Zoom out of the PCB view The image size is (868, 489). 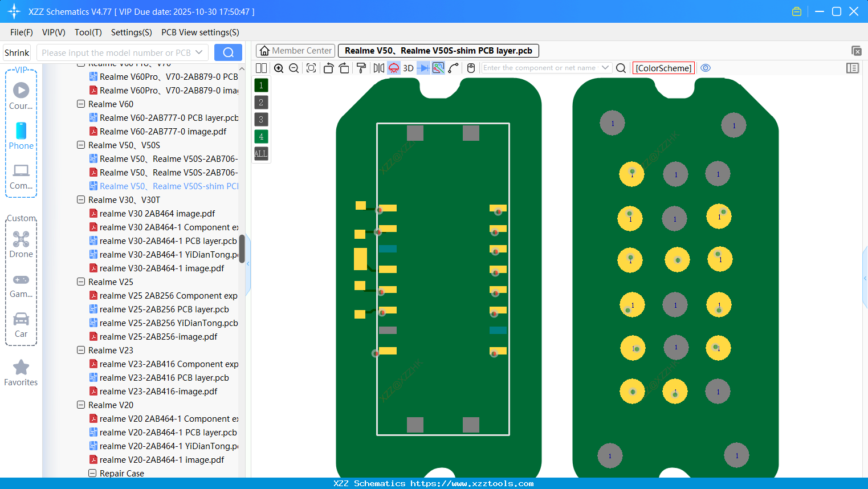click(294, 68)
